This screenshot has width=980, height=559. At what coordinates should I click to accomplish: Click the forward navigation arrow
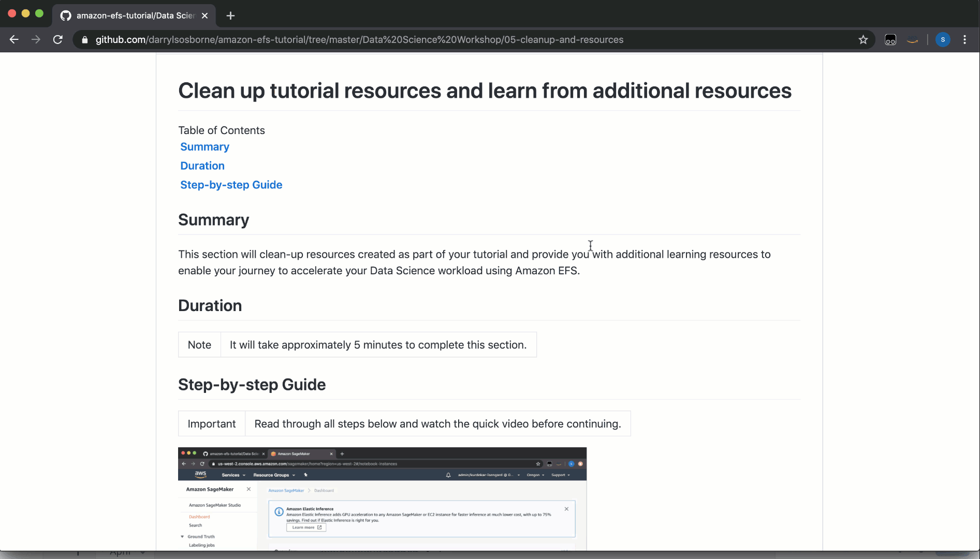coord(36,39)
